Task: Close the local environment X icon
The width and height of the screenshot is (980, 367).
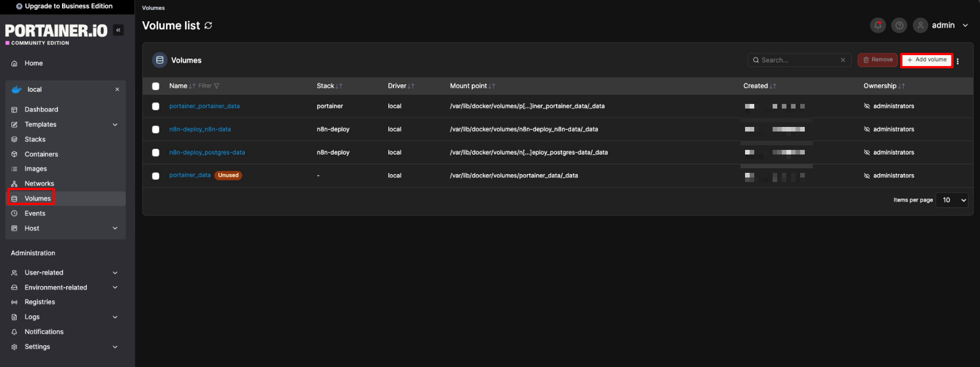Action: pos(117,90)
